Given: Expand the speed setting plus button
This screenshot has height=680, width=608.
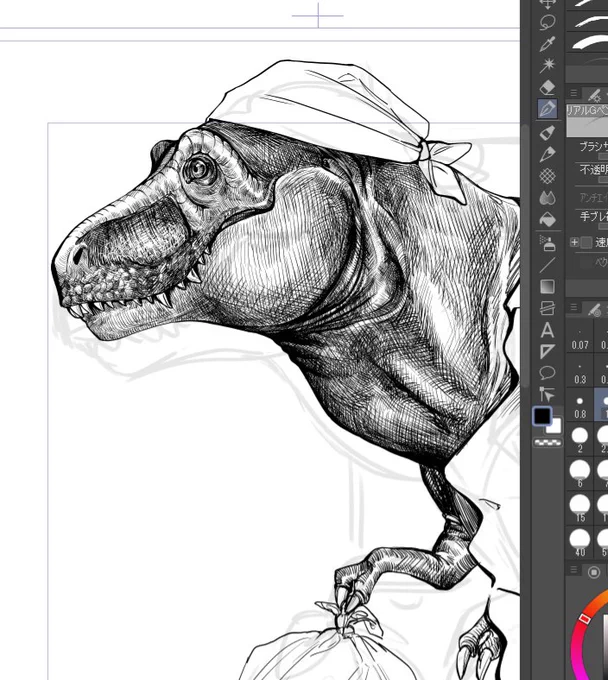Looking at the screenshot, I should (x=574, y=242).
